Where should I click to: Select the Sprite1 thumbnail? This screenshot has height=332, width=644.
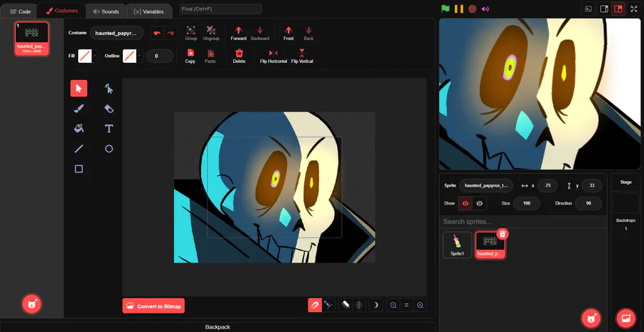click(x=457, y=245)
